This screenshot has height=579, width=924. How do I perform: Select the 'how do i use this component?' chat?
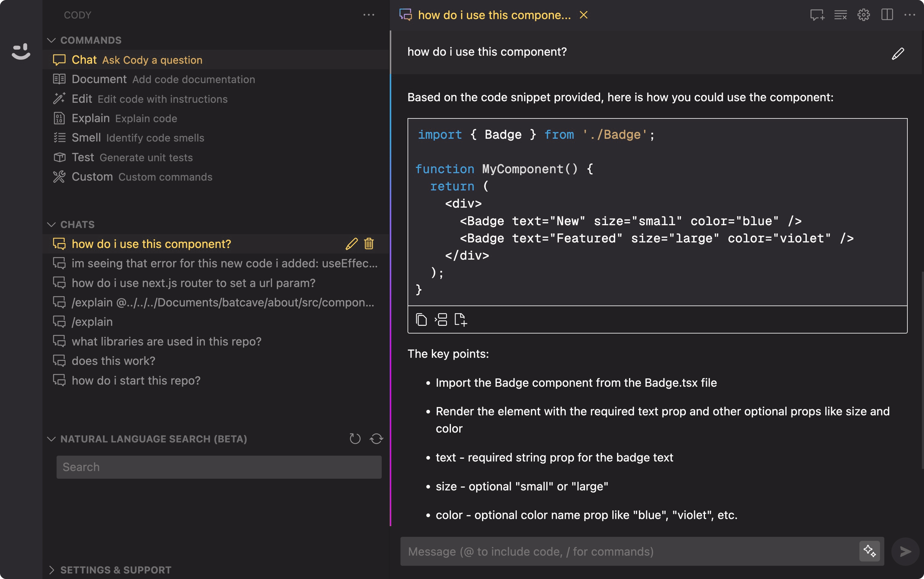(x=151, y=244)
